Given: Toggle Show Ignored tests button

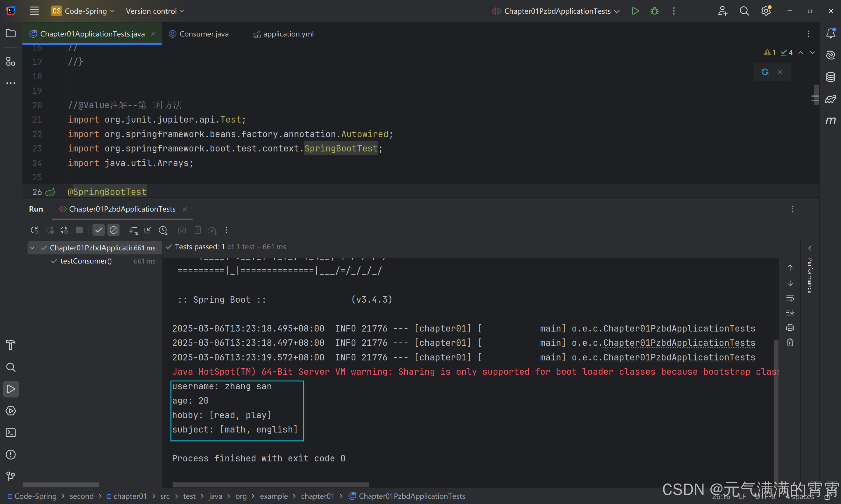Looking at the screenshot, I should [x=114, y=230].
